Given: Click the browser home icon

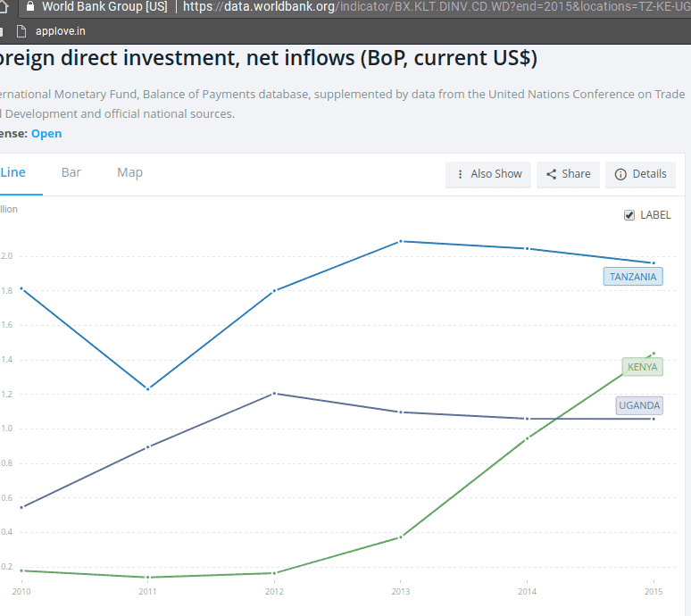Looking at the screenshot, I should coord(4,6).
